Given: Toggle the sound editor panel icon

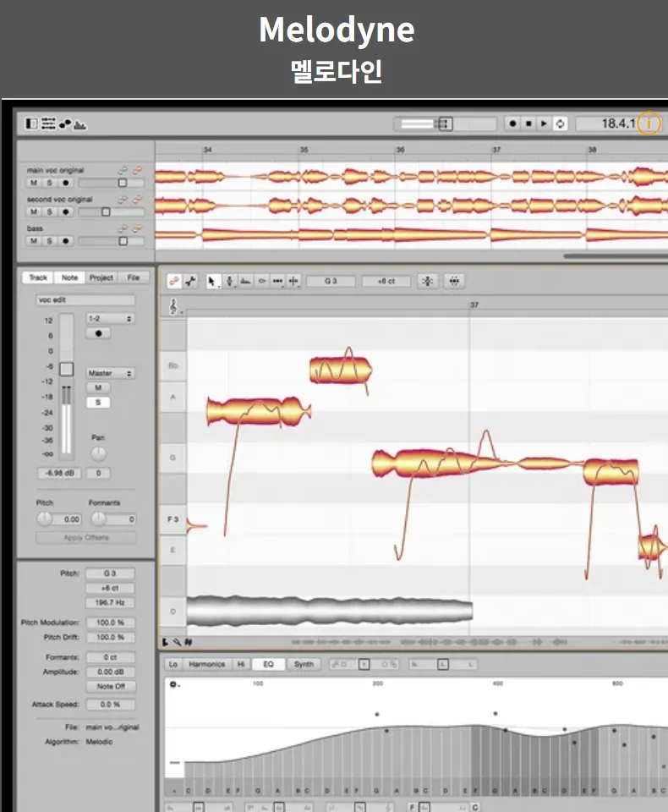Looking at the screenshot, I should coord(79,124).
